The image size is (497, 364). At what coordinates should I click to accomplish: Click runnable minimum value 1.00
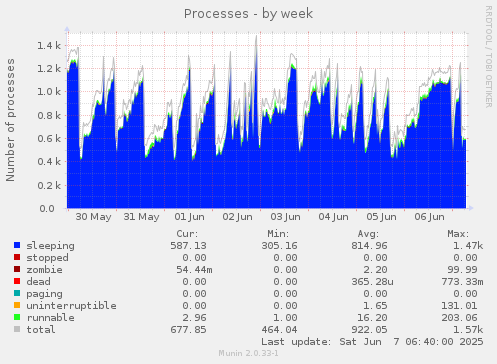click(285, 318)
